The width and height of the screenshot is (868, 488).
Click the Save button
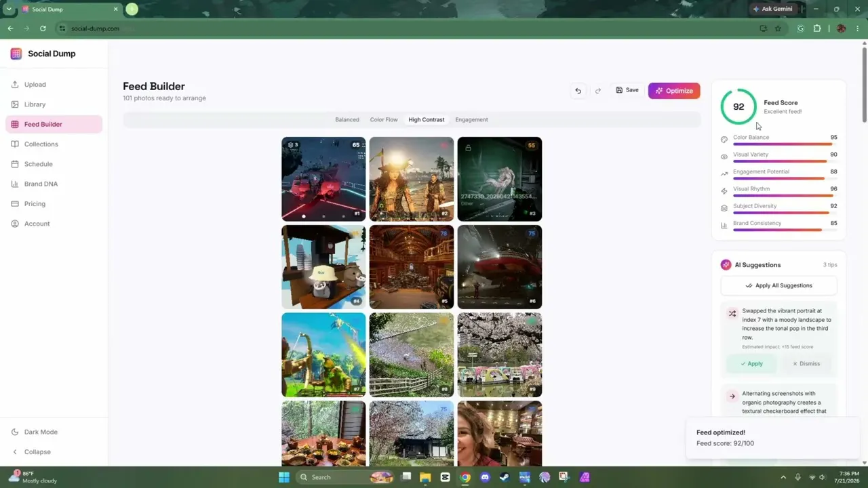[x=627, y=91]
